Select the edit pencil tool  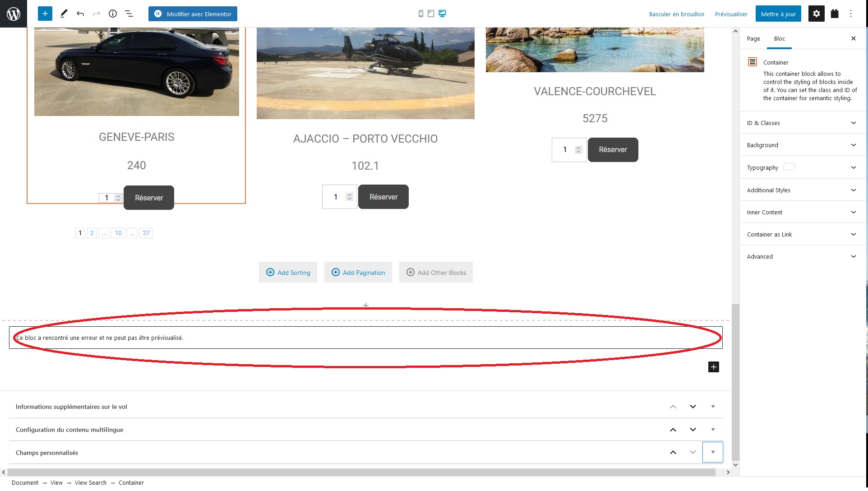64,14
